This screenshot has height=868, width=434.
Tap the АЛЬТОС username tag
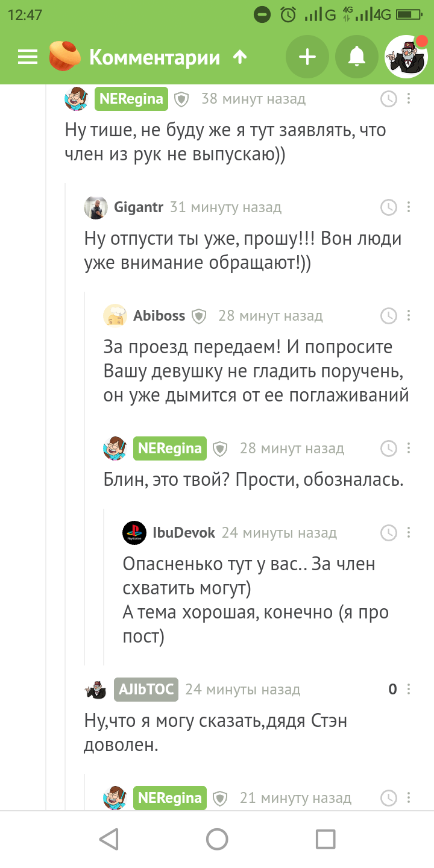(146, 689)
